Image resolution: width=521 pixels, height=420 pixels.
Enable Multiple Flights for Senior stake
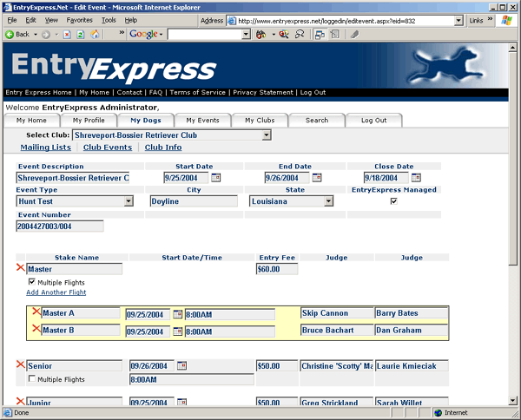[33, 379]
